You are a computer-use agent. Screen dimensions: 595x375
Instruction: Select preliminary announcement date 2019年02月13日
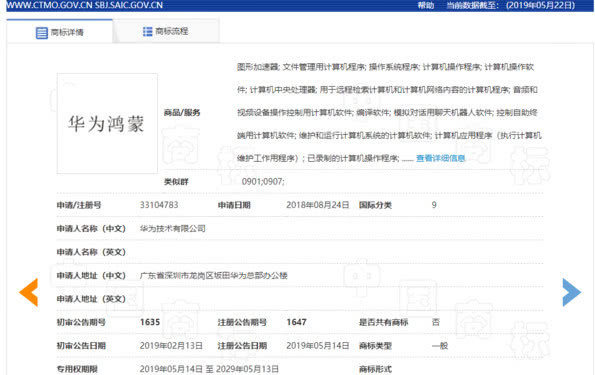(171, 346)
